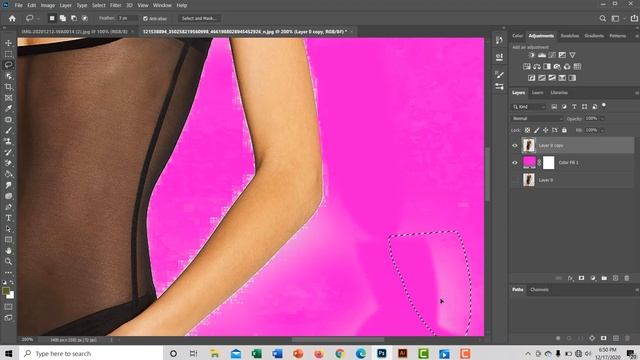
Task: Delete layer trash icon in Layers panel
Action: pos(627,278)
